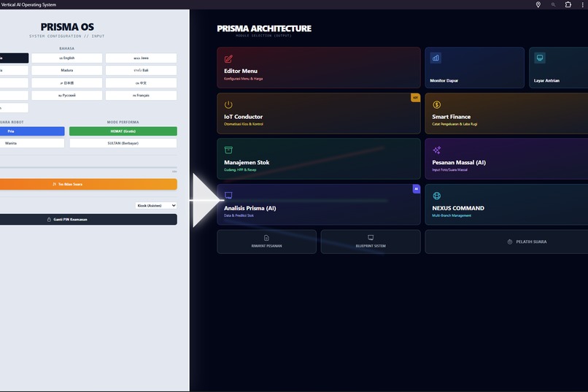The image size is (588, 392).
Task: Switch to SULTAN (Berbayar) performance mode
Action: point(123,143)
